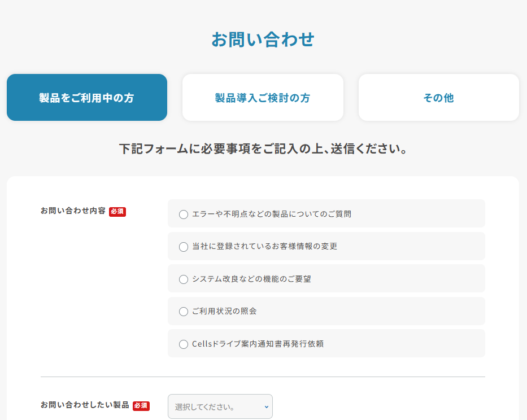Click the 必須 badge beside お問い合わせ内容
This screenshot has height=420, width=527.
pyautogui.click(x=117, y=212)
